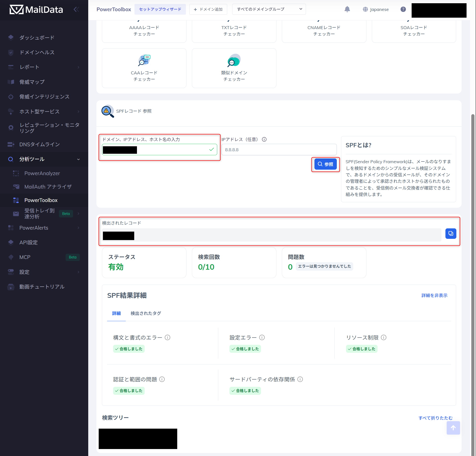
Task: Click the ダッシュボード sidebar icon
Action: click(x=11, y=38)
